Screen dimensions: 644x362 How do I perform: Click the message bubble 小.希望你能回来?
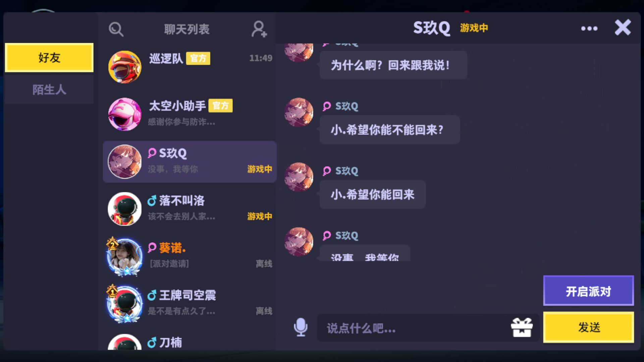point(373,194)
